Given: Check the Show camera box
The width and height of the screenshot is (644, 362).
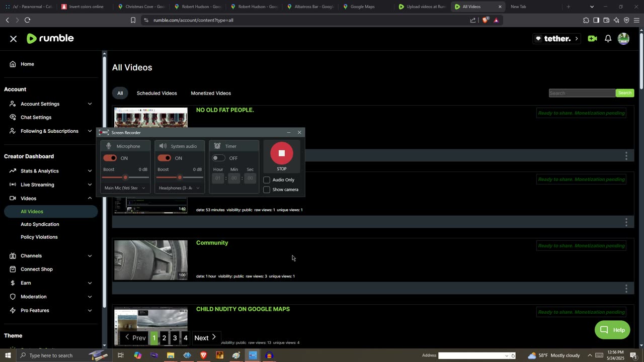Looking at the screenshot, I should 267,190.
